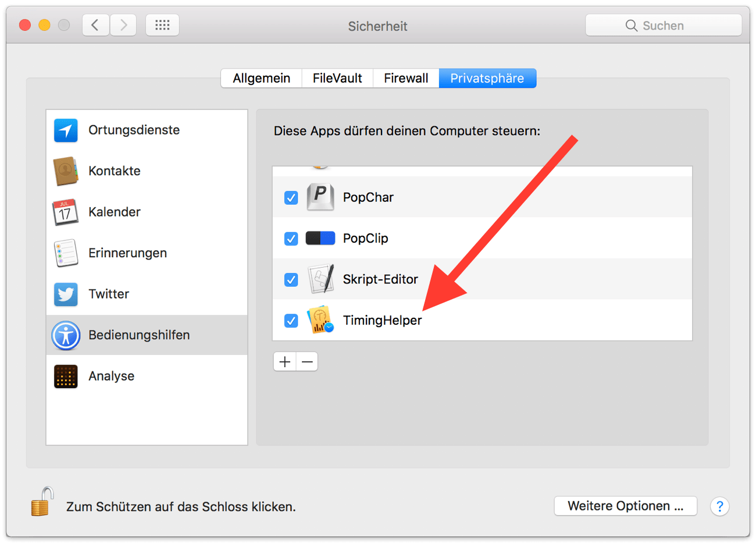This screenshot has height=543, width=756.
Task: Disable the TimingHelper checkbox
Action: [x=291, y=321]
